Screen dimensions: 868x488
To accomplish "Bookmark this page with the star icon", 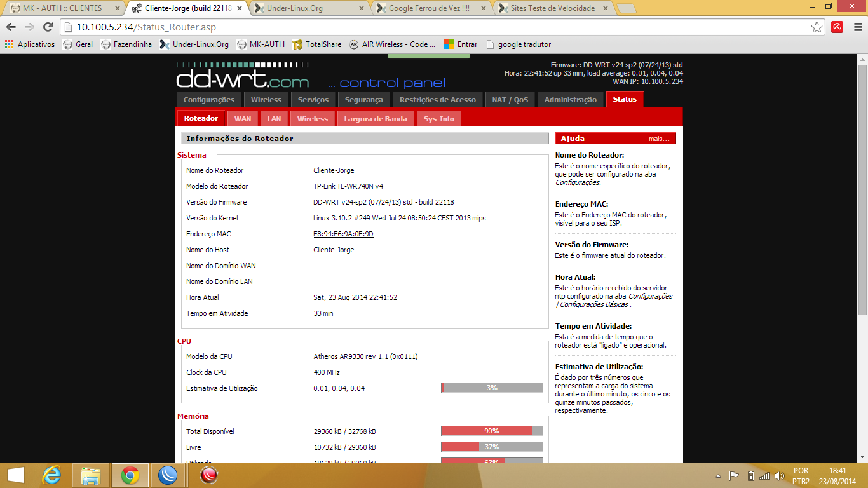I will [x=817, y=27].
